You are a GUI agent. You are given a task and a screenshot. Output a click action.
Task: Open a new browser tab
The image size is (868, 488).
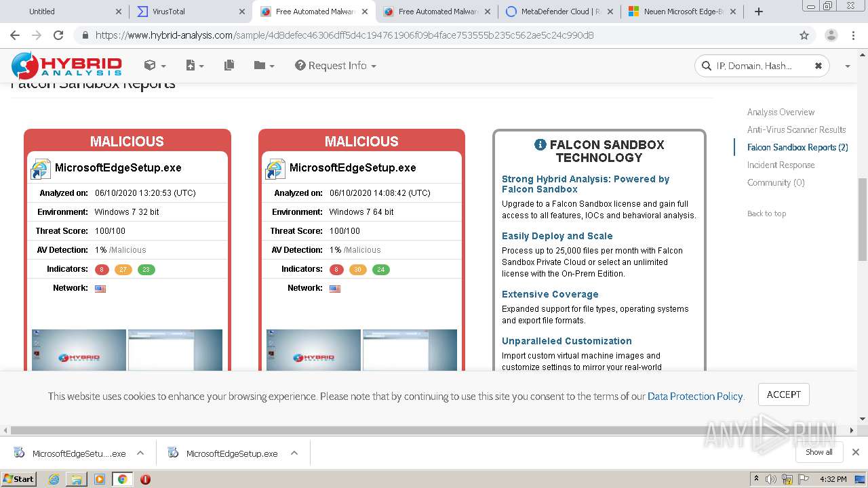click(758, 12)
